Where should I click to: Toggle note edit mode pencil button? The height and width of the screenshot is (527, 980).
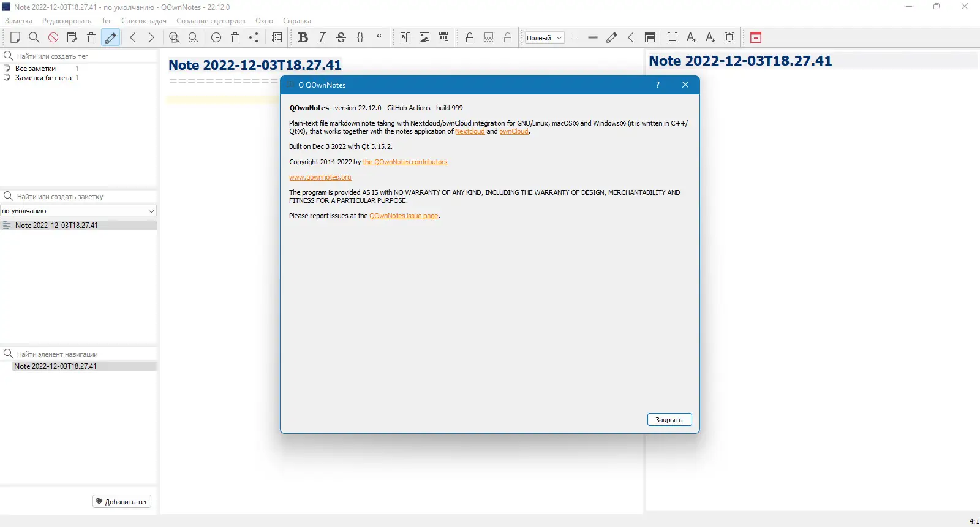(111, 37)
